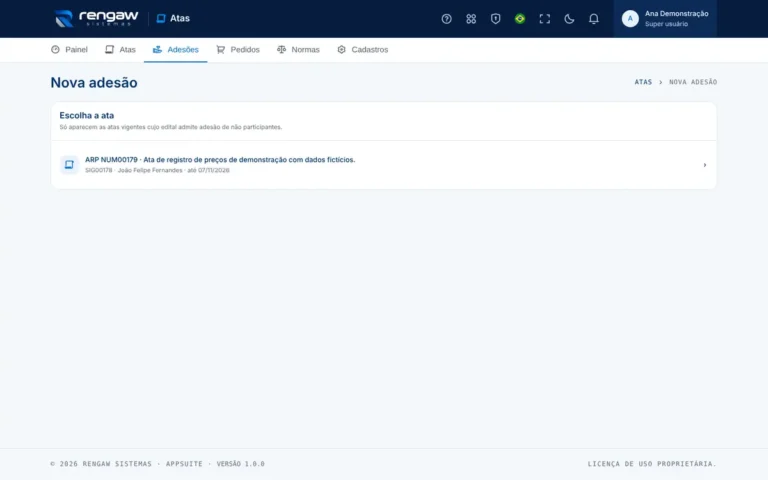Screen dimensions: 768x480
Task: Click SIG00178 João Felipe Fernandes subtitle
Action: 157,170
